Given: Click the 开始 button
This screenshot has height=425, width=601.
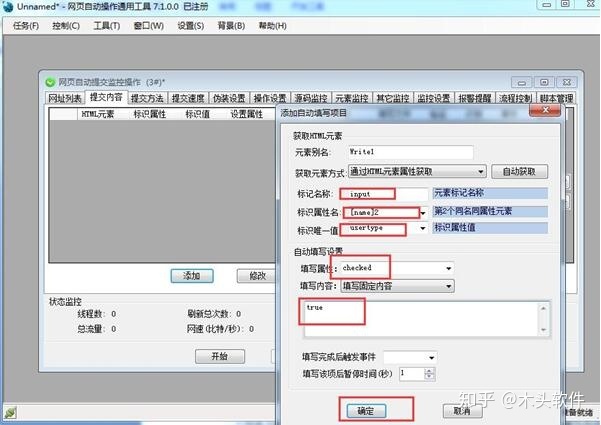Looking at the screenshot, I should coord(220,356).
